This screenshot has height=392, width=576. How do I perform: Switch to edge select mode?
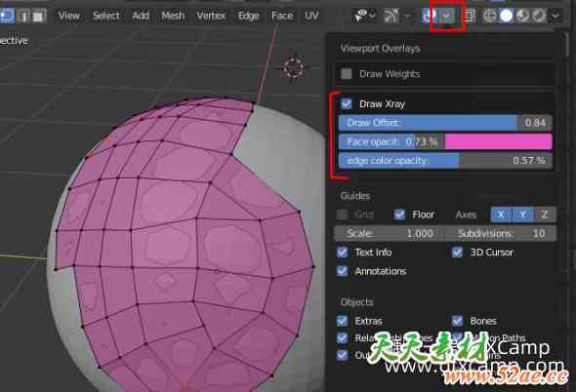[23, 16]
